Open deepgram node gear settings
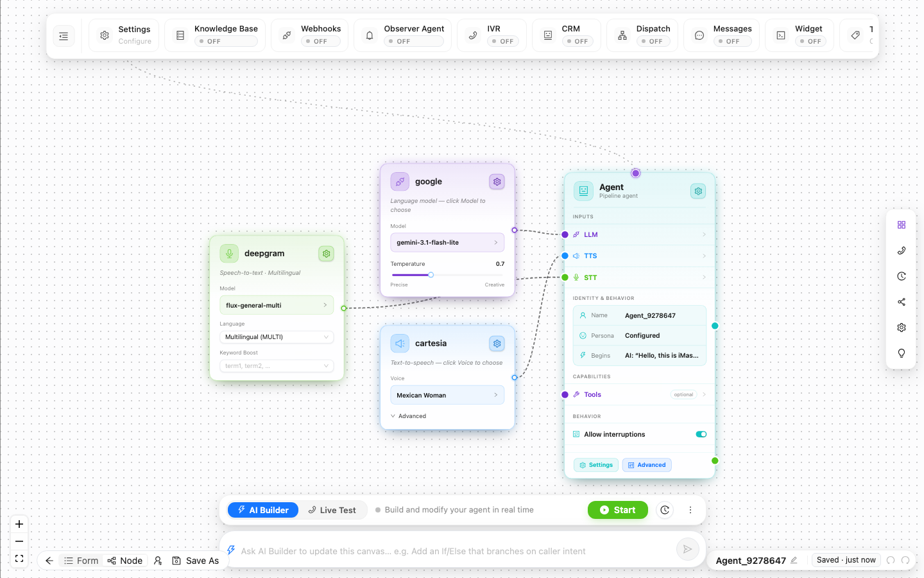Screen dimensions: 924x578 coord(326,254)
